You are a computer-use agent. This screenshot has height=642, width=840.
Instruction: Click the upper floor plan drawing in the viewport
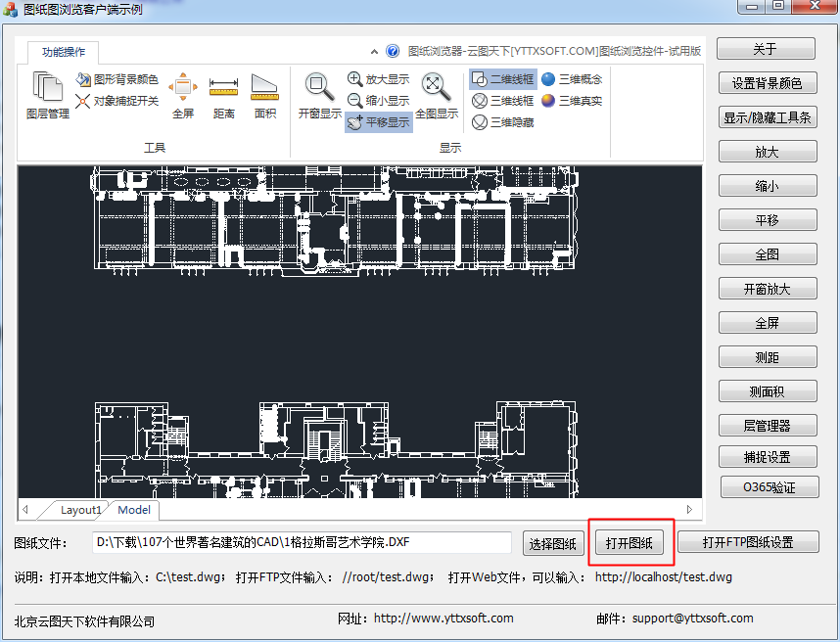click(x=334, y=220)
